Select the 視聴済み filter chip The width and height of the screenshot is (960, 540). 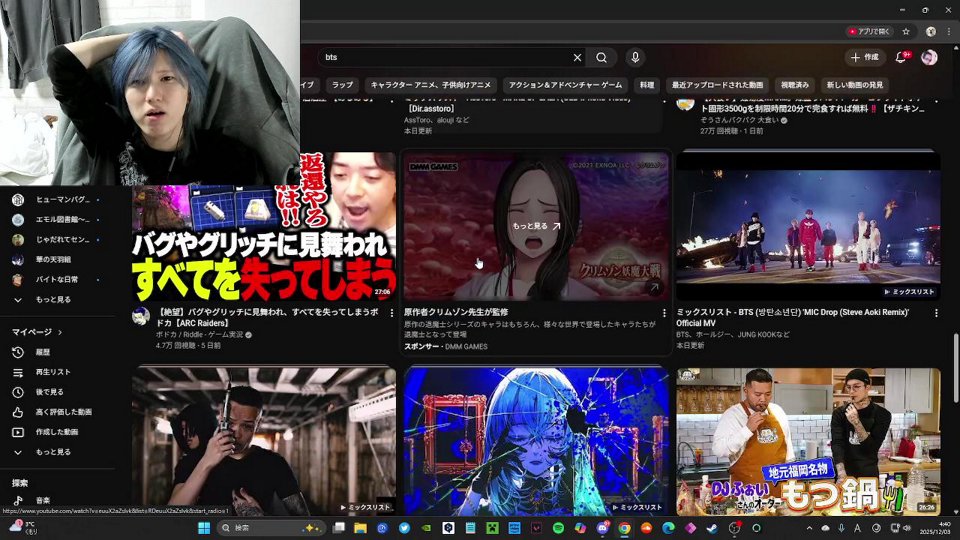795,85
